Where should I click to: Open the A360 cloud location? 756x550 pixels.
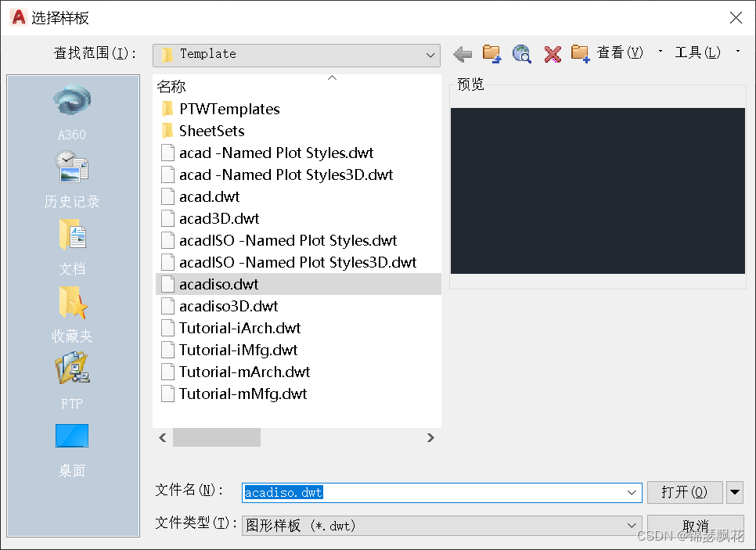click(72, 113)
